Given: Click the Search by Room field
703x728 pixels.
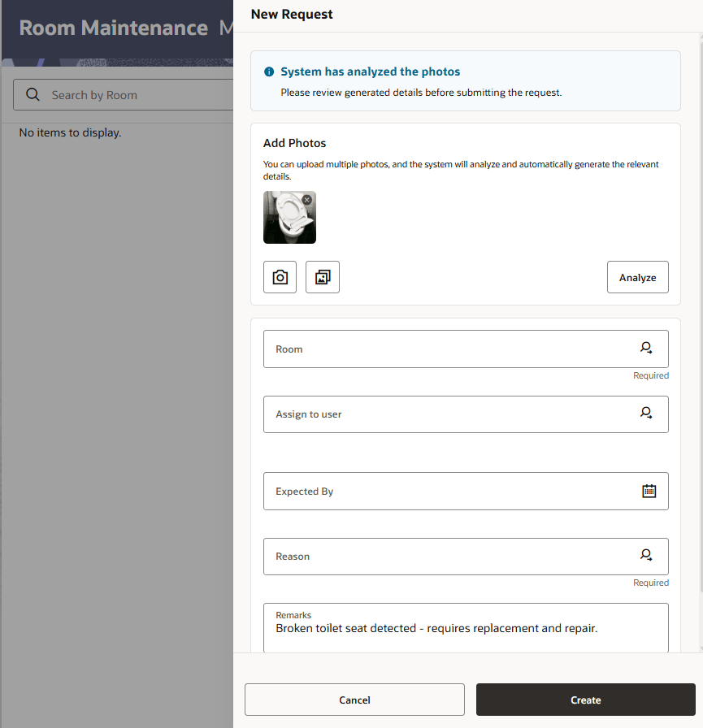Looking at the screenshot, I should click(x=124, y=95).
